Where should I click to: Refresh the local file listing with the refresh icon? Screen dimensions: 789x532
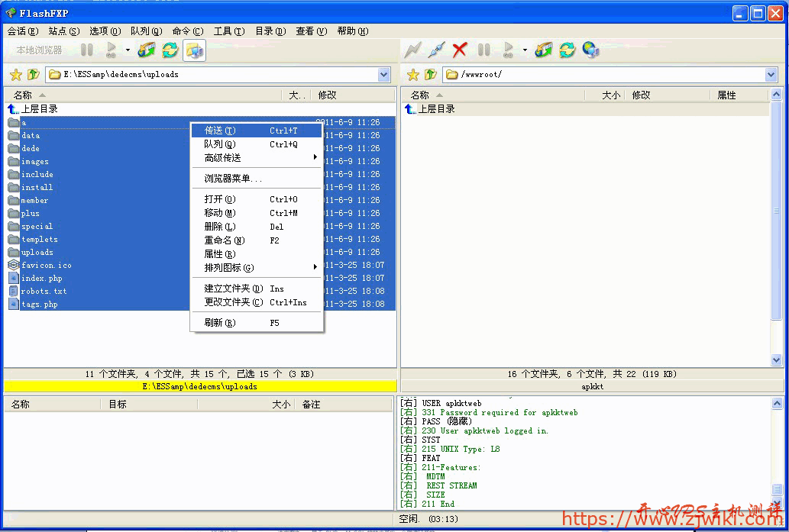click(170, 50)
